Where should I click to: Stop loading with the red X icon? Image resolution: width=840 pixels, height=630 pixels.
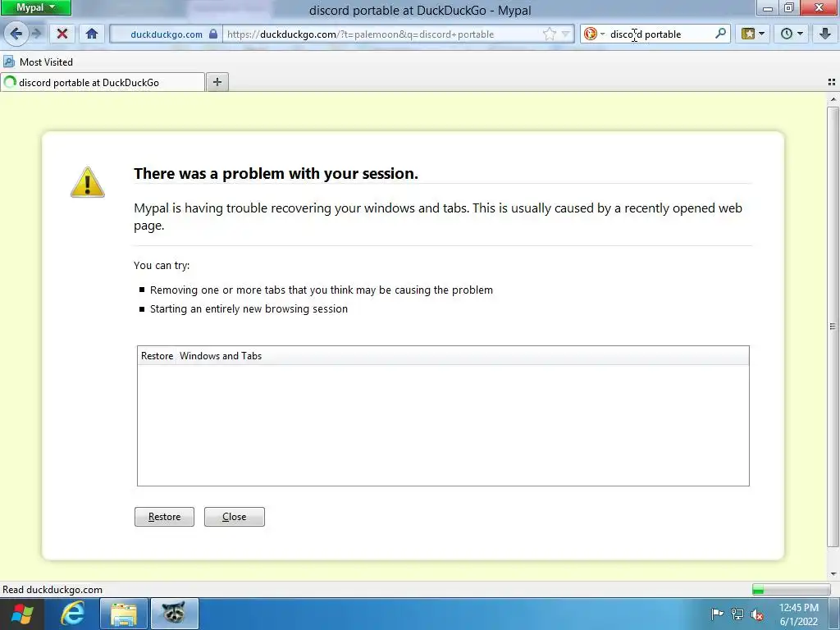coord(62,34)
